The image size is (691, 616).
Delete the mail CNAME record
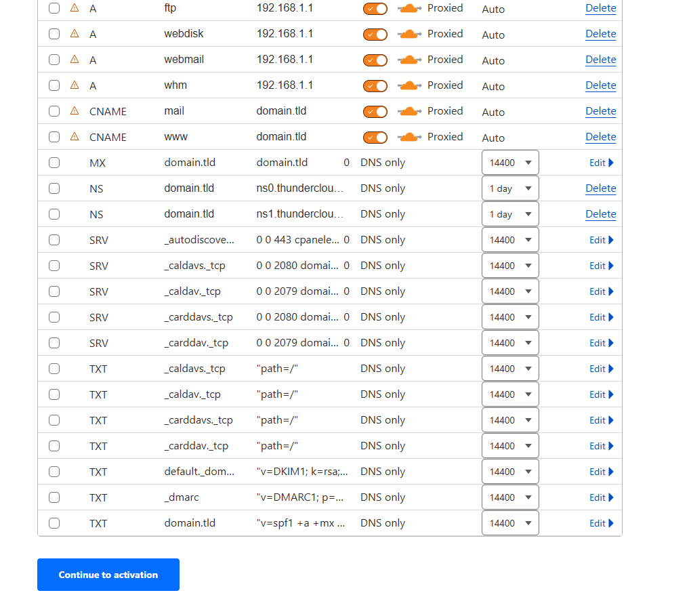tap(601, 111)
